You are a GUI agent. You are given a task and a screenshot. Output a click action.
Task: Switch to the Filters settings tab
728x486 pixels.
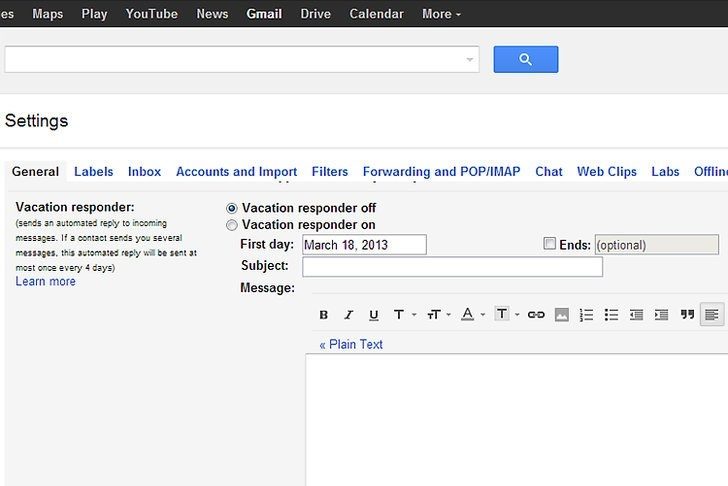(329, 172)
